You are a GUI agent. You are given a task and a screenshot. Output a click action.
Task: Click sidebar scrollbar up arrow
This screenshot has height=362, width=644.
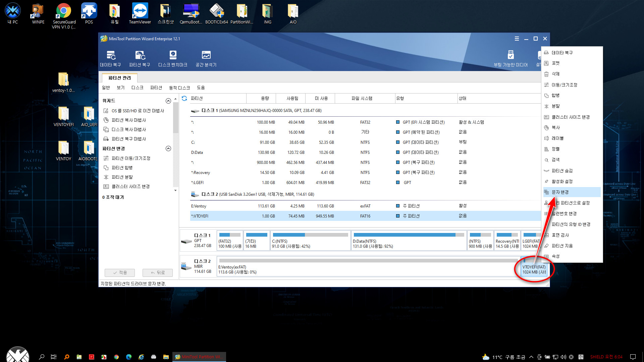(x=175, y=99)
